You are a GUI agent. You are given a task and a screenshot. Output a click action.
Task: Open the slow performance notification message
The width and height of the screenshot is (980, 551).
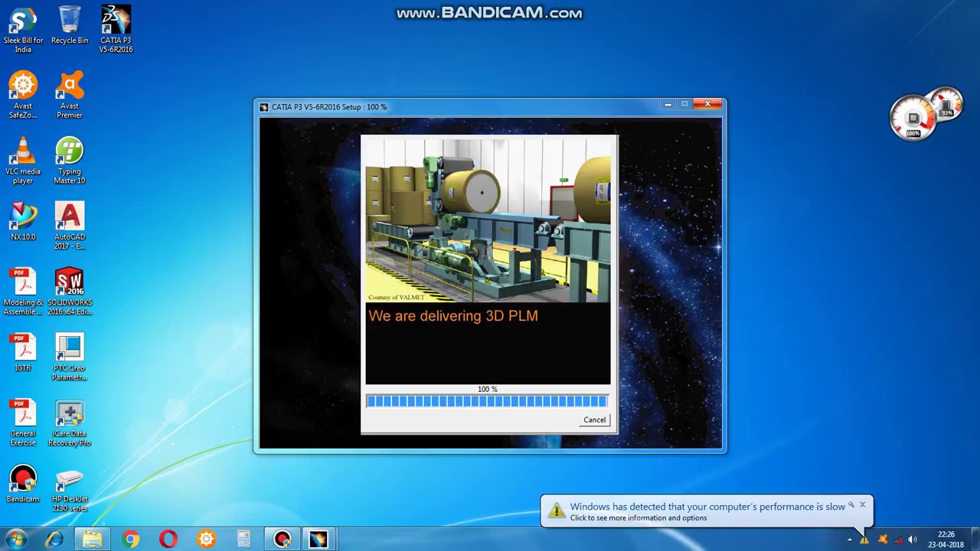(x=707, y=507)
